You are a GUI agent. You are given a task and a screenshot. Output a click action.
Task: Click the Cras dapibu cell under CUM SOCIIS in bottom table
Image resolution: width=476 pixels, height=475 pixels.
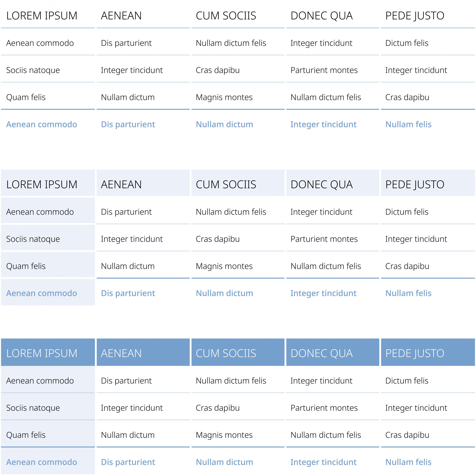(218, 408)
